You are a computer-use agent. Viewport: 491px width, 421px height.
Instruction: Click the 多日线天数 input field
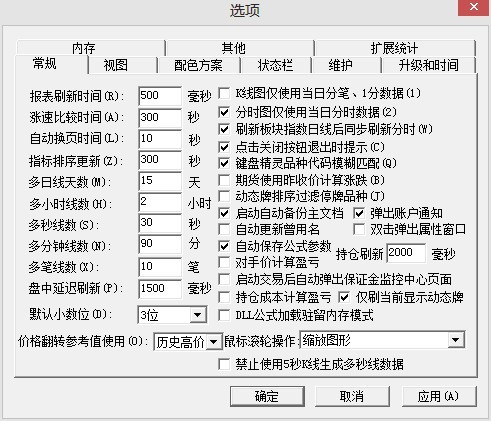pyautogui.click(x=160, y=181)
